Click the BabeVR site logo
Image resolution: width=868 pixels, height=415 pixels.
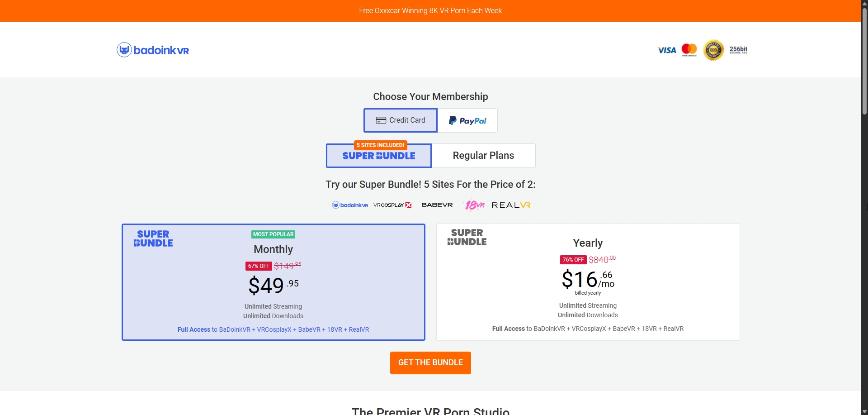437,205
